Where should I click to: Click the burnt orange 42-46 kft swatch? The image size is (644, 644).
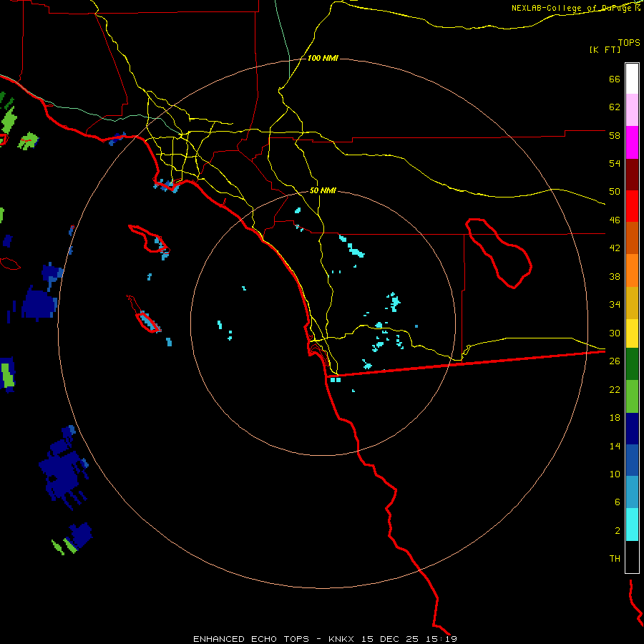[x=632, y=238]
